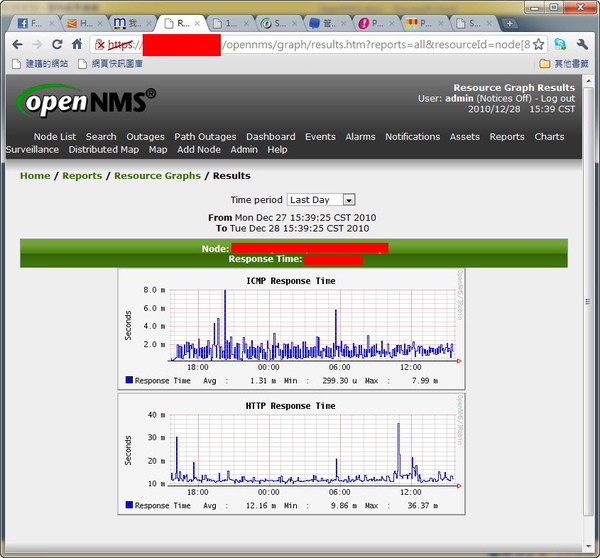Open the Surveillance menu item
Viewport: 600px width, 558px height.
click(32, 149)
